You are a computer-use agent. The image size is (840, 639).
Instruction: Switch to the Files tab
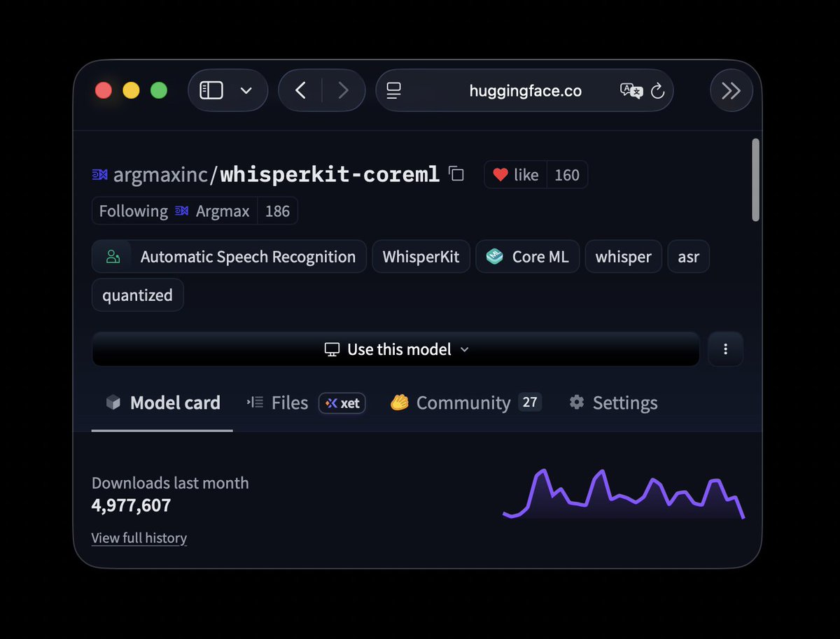click(277, 402)
